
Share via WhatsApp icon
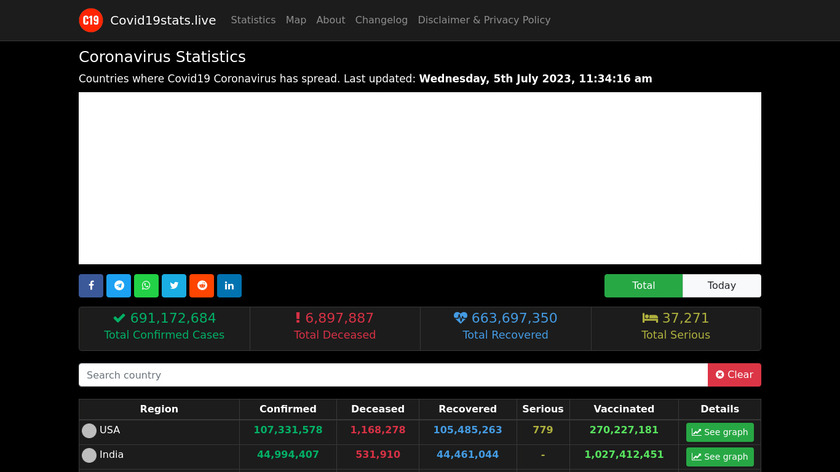pyautogui.click(x=146, y=286)
